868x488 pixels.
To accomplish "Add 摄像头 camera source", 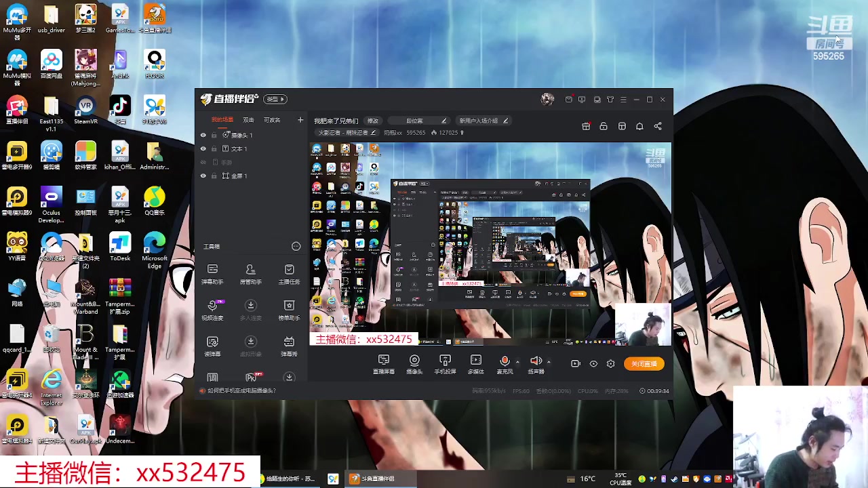I will [x=414, y=364].
